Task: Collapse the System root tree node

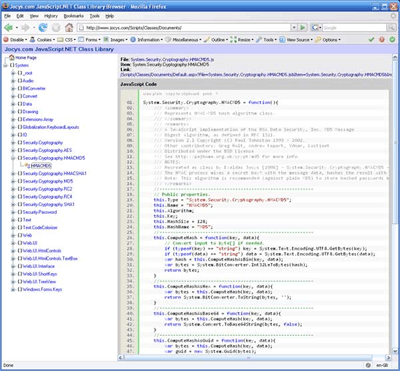Action: [6, 65]
